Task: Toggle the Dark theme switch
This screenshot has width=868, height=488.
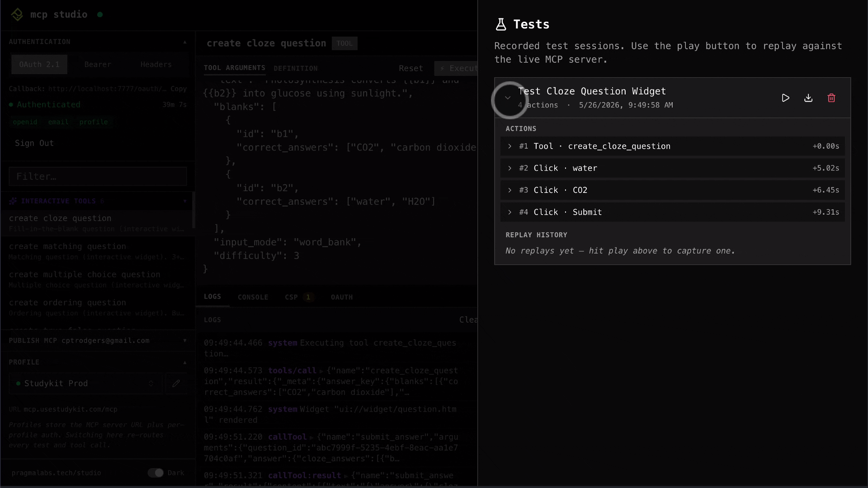Action: 156,473
